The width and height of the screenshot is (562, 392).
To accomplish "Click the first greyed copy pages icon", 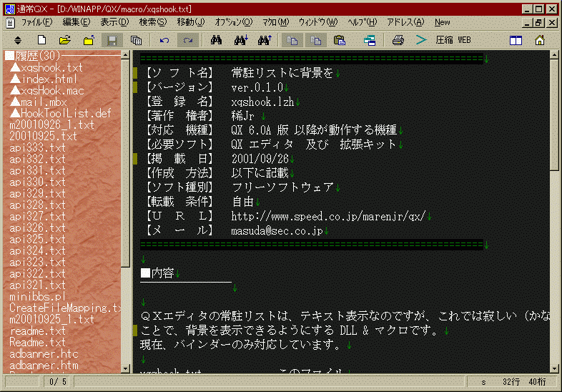I will (x=292, y=40).
